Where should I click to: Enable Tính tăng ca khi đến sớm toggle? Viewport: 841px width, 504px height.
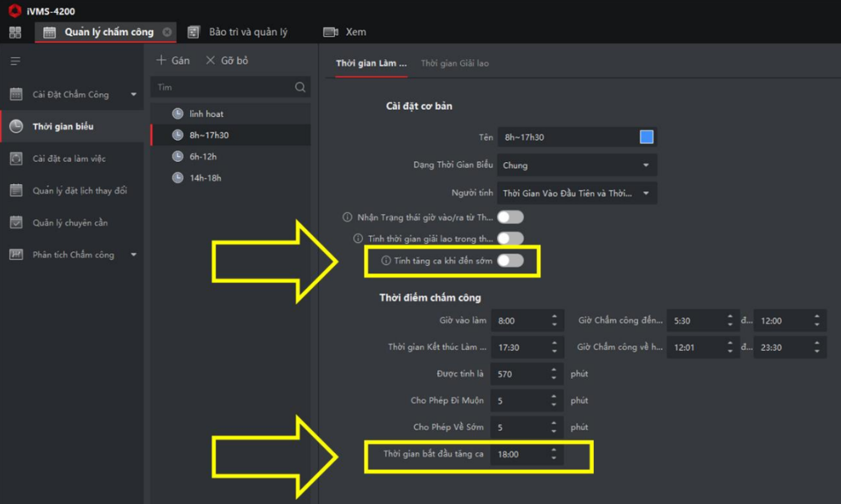pos(510,261)
